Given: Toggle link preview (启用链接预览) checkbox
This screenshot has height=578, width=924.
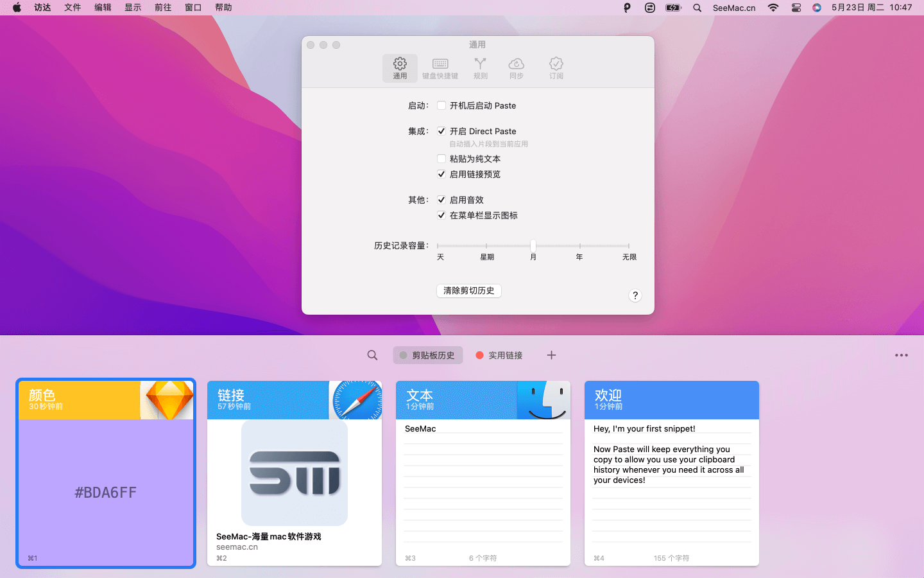Looking at the screenshot, I should coord(441,174).
